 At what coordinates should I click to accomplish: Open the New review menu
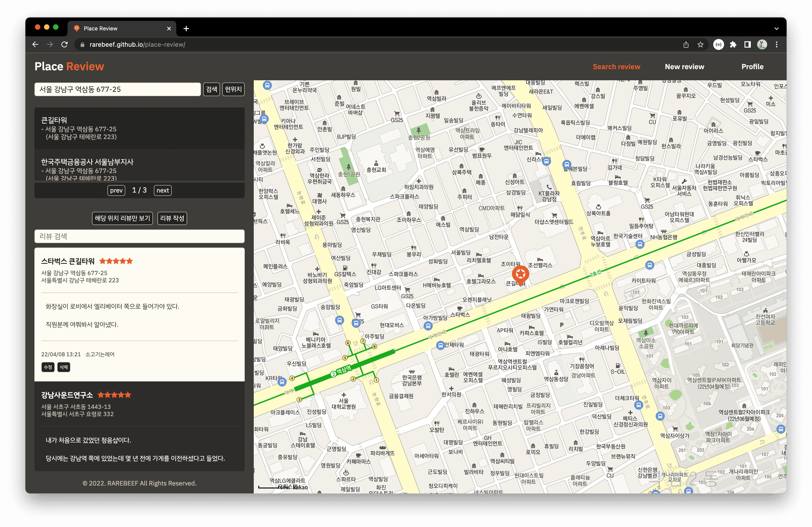[684, 67]
